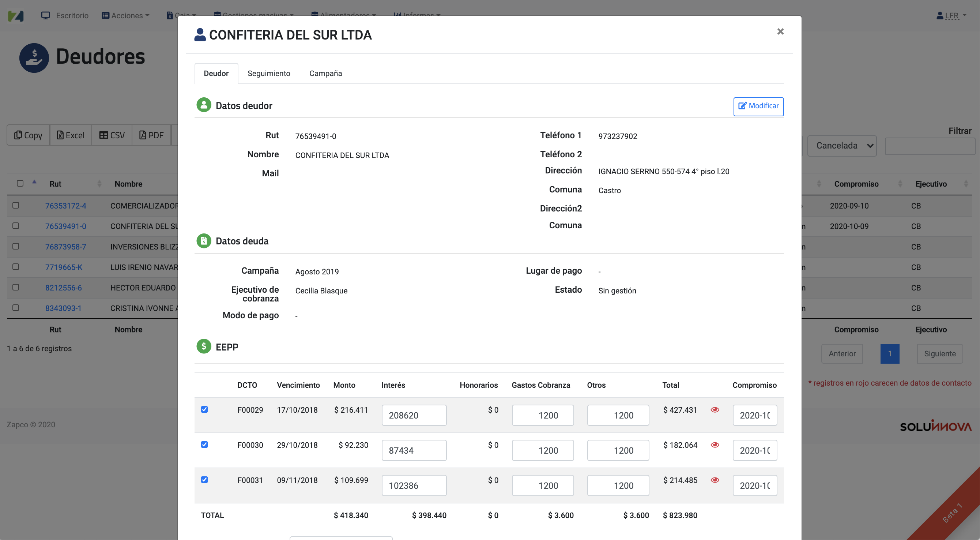Viewport: 980px width, 540px height.
Task: Toggle the select-all checkbox in table header
Action: [20, 183]
